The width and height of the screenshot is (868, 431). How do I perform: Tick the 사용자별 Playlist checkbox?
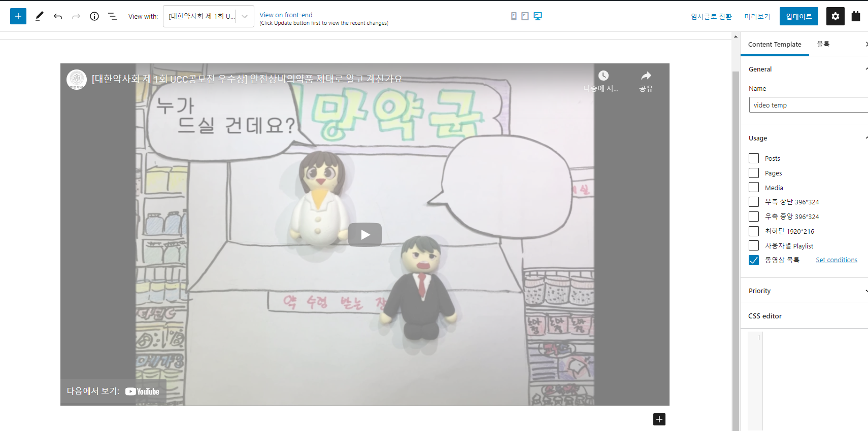tap(754, 245)
